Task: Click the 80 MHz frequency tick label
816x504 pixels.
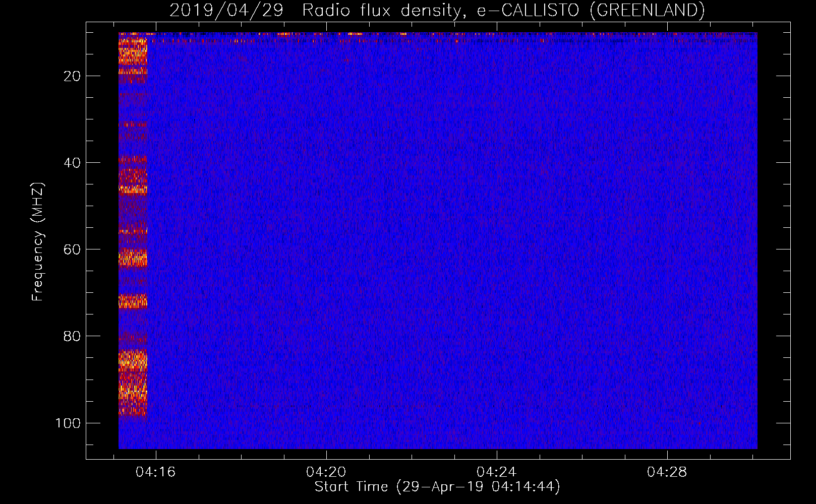Action: pos(72,336)
